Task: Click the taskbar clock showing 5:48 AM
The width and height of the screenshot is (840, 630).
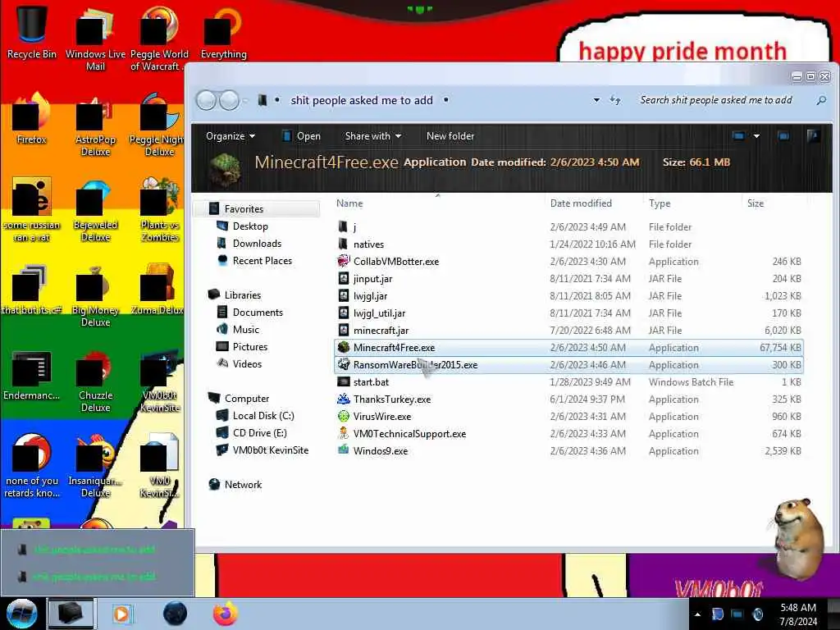Action: (798, 614)
